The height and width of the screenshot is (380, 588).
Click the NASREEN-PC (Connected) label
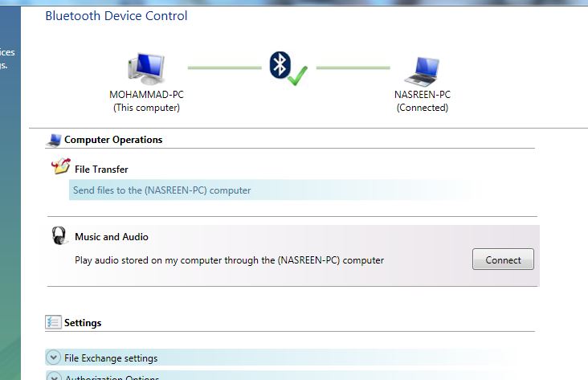423,101
